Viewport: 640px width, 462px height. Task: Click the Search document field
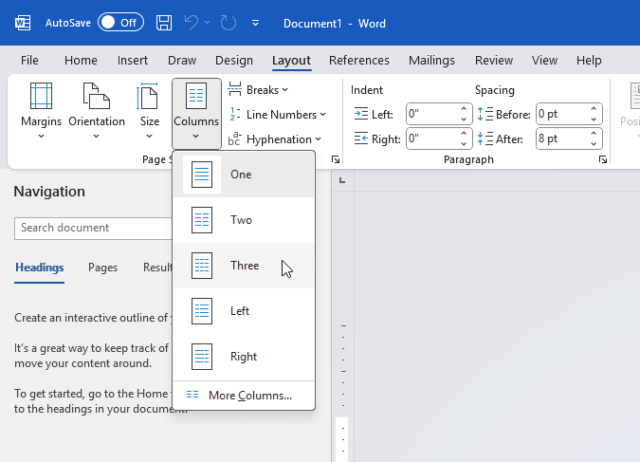click(93, 228)
